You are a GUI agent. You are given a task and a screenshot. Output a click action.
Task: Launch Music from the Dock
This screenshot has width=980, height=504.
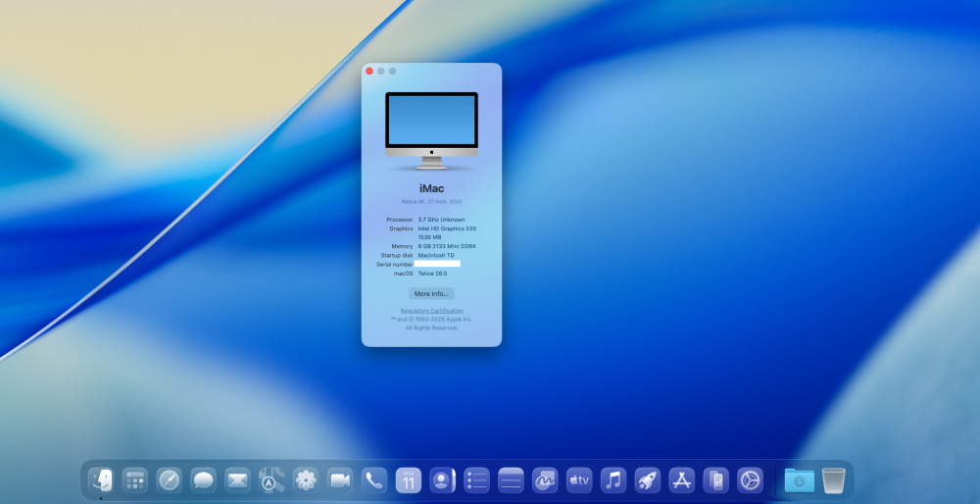point(613,480)
